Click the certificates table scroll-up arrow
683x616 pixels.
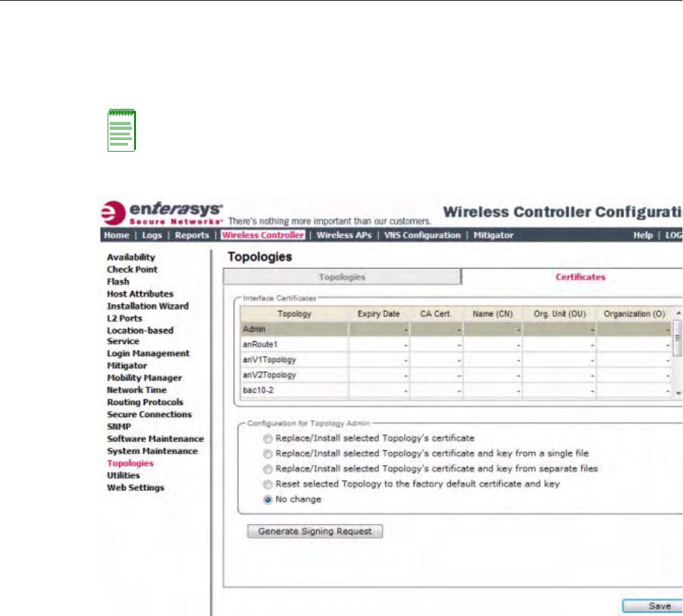point(678,313)
